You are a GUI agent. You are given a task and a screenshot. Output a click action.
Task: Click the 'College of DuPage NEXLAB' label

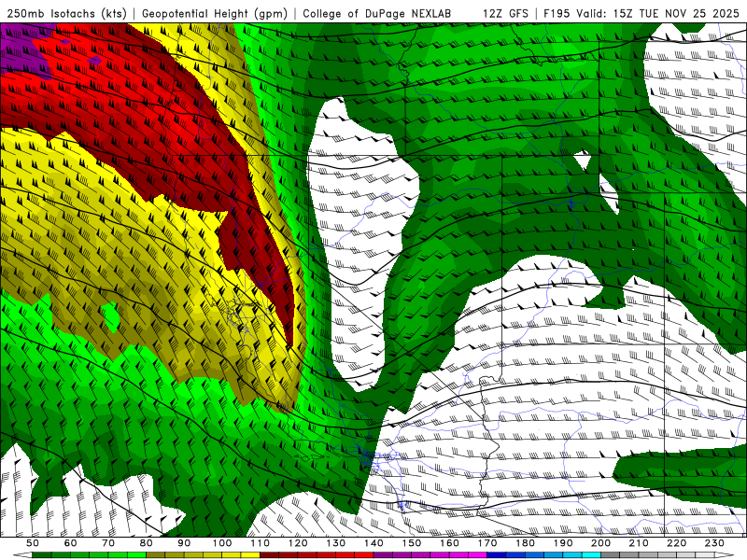tap(377, 14)
